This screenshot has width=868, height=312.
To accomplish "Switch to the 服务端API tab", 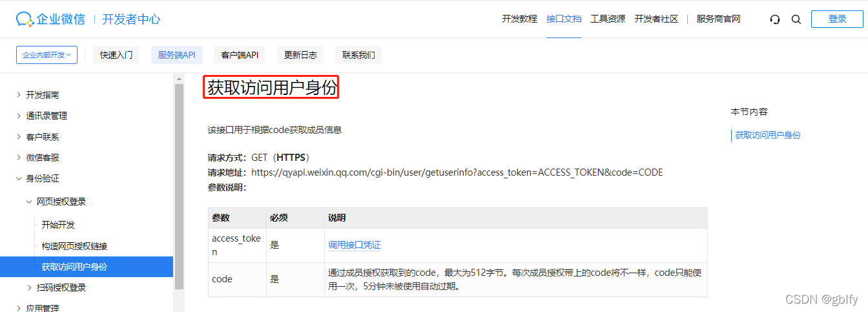I will coord(177,55).
